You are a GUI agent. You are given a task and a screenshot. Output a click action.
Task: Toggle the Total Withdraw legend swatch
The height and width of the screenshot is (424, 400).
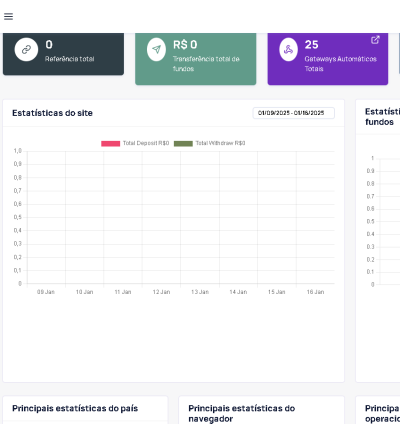183,143
